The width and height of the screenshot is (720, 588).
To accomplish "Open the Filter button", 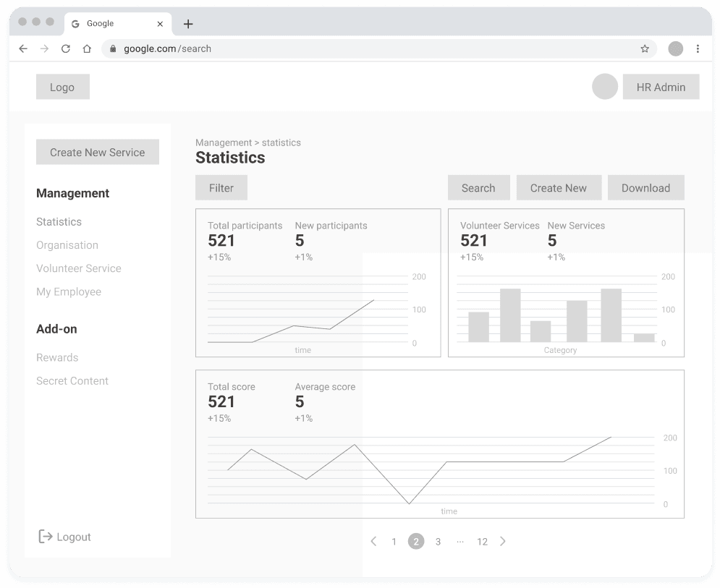I will point(221,187).
